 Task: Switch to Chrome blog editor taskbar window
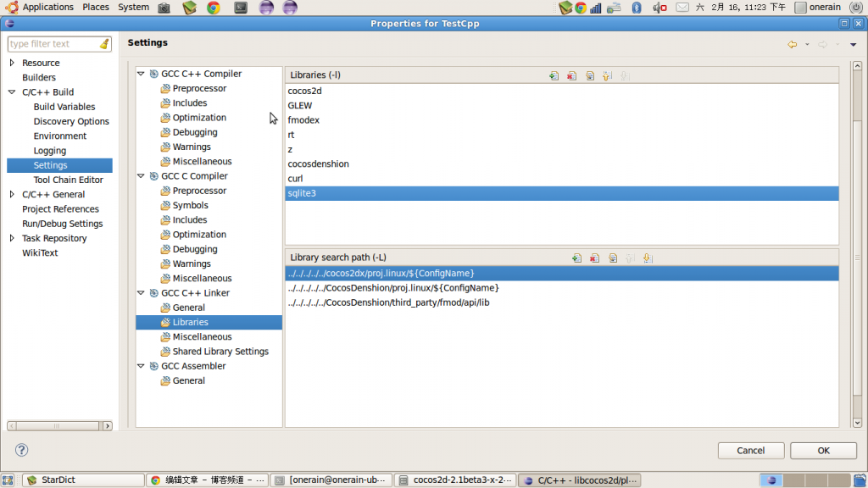pos(208,480)
